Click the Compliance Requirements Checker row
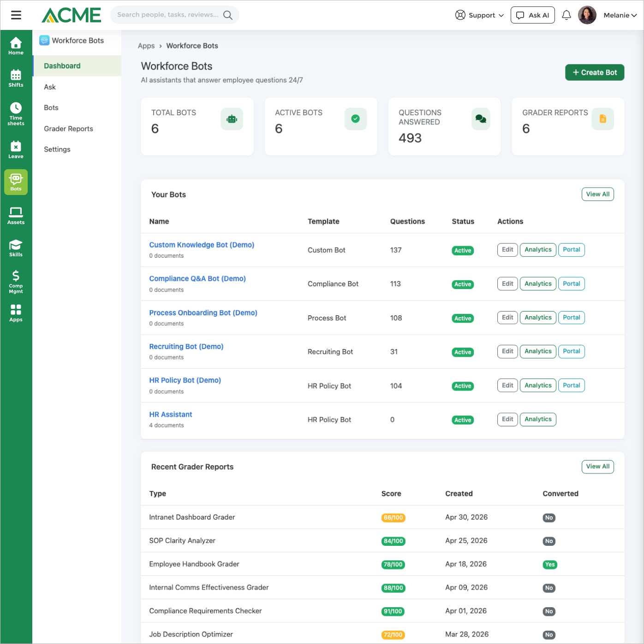This screenshot has width=644, height=644. coord(382,611)
